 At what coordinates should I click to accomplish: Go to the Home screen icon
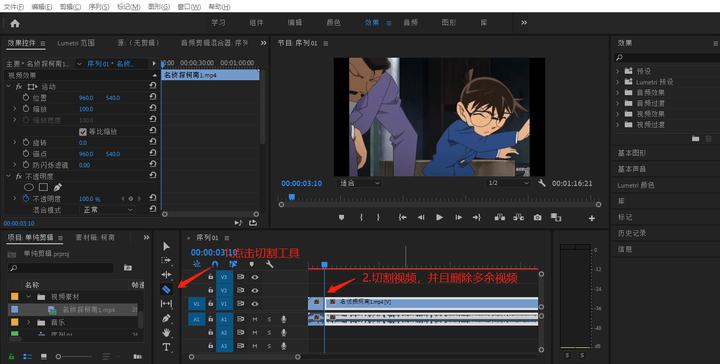(15, 23)
